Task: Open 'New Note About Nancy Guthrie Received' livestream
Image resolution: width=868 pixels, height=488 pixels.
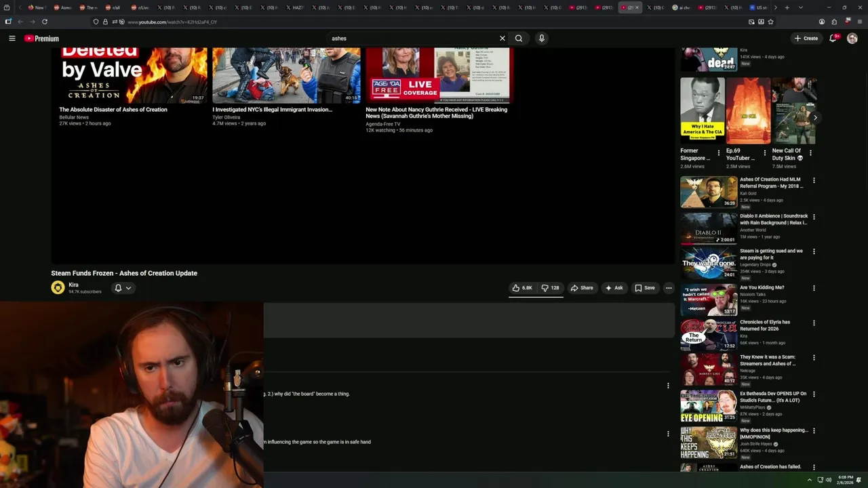Action: (437, 113)
